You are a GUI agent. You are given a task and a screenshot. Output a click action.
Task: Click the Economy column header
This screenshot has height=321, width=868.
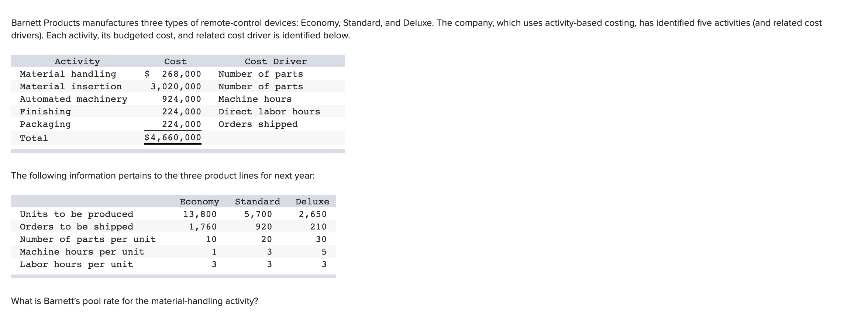click(199, 201)
